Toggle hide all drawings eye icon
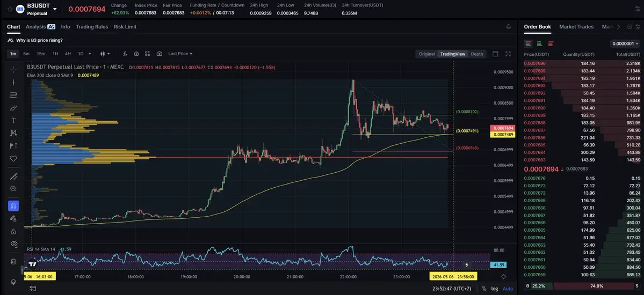The width and height of the screenshot is (644, 295). (x=13, y=244)
